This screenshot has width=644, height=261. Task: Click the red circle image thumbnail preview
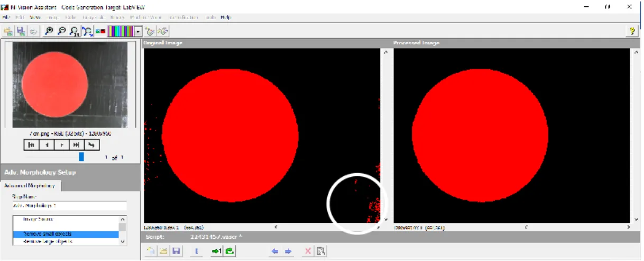tap(70, 85)
